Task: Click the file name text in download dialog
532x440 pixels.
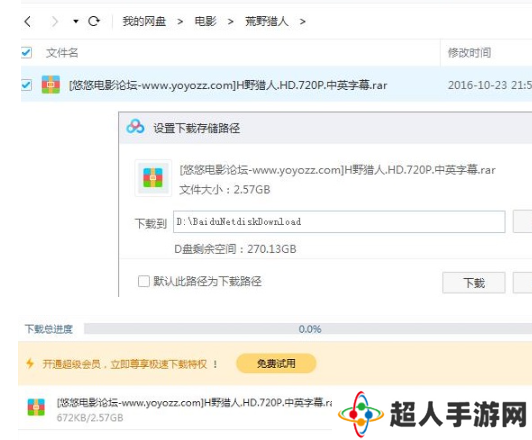Action: 337,170
